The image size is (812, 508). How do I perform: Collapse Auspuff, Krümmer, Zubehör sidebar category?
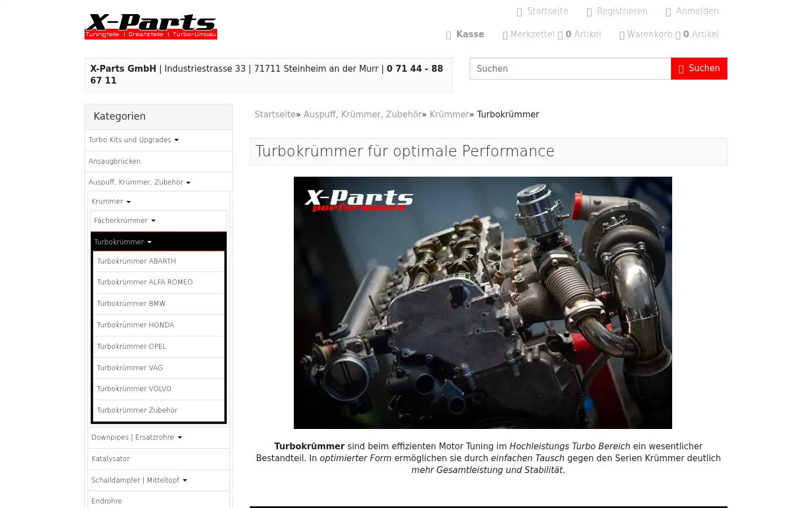click(x=158, y=182)
